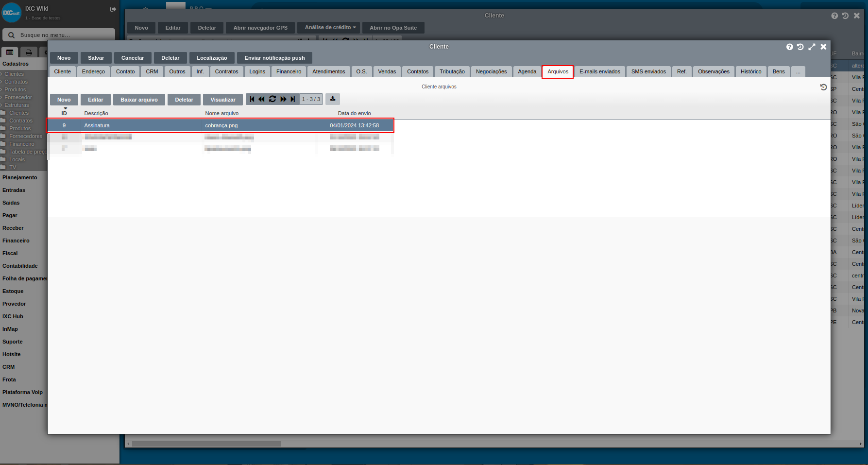Click the download export icon beside pagination

[333, 99]
